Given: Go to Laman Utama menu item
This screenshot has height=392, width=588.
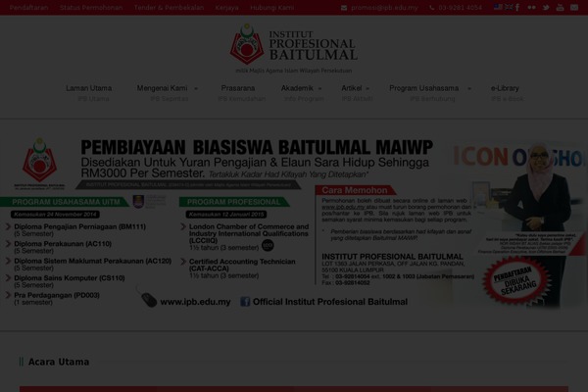Looking at the screenshot, I should tap(89, 88).
